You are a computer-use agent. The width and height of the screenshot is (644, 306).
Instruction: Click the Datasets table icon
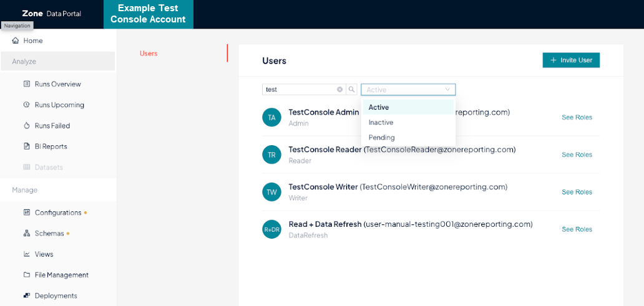click(27, 168)
